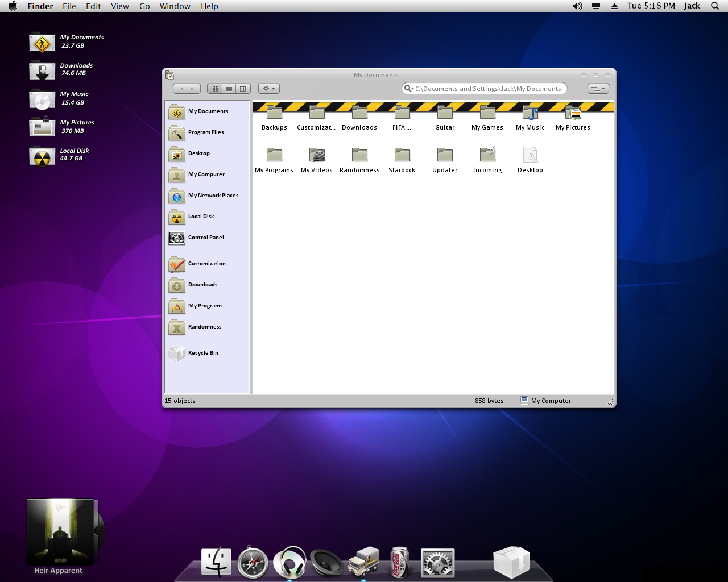This screenshot has height=582, width=728.
Task: Open Downloads desktop icon
Action: (42, 70)
